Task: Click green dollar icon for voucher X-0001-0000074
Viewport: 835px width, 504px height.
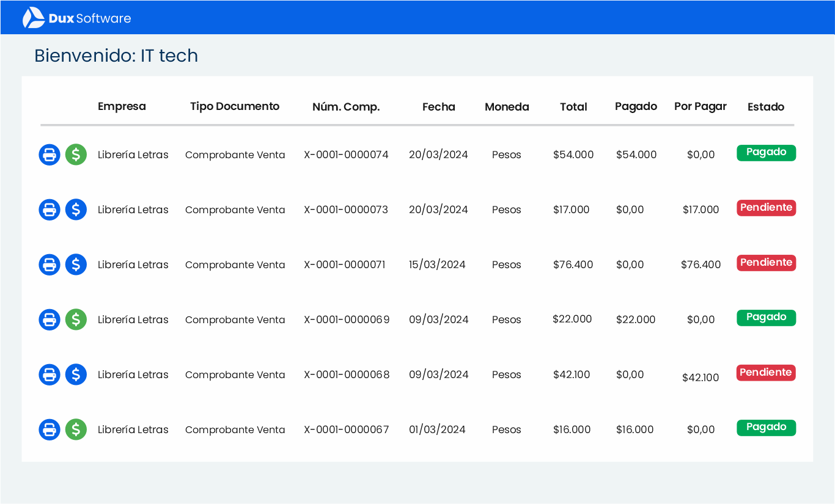Action: pyautogui.click(x=76, y=155)
